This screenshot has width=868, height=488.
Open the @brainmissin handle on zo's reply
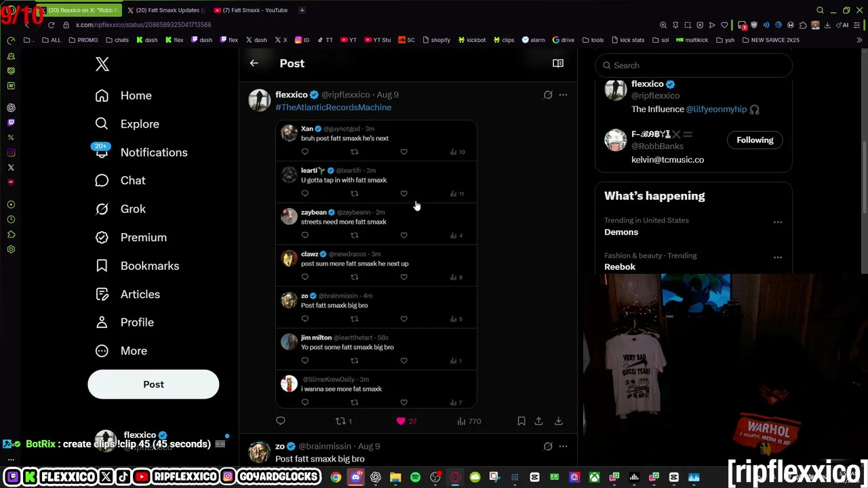pos(325,446)
